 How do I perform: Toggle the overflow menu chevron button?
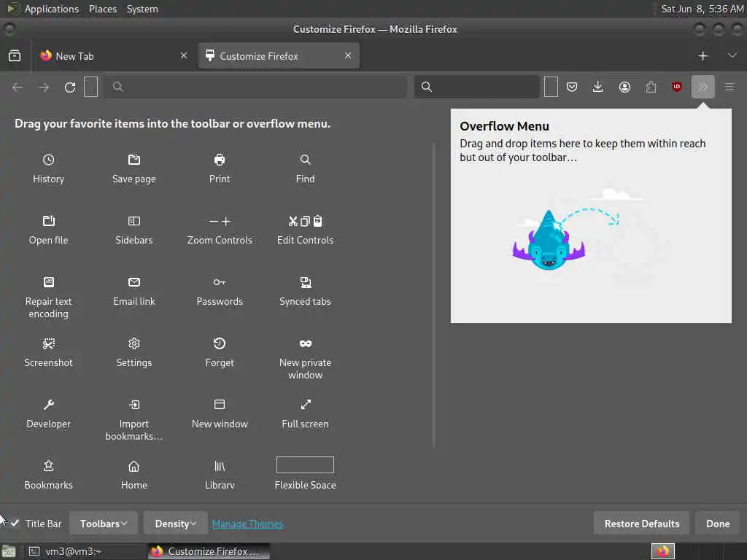coord(703,87)
